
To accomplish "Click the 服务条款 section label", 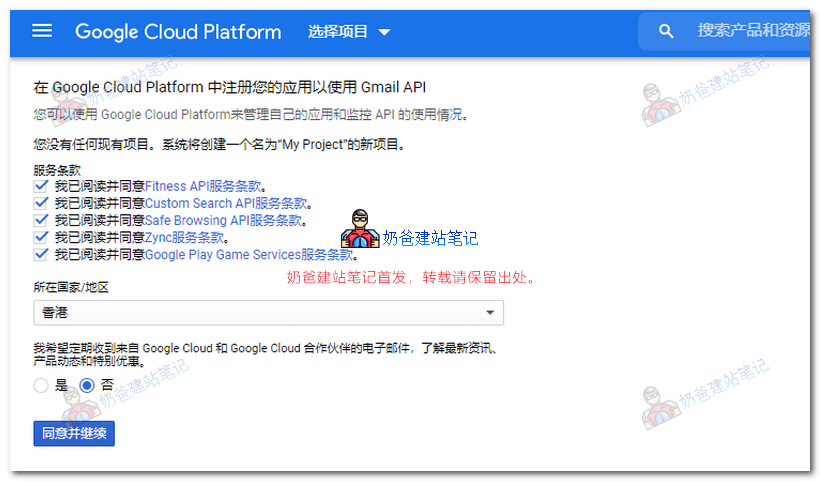I will click(x=57, y=170).
